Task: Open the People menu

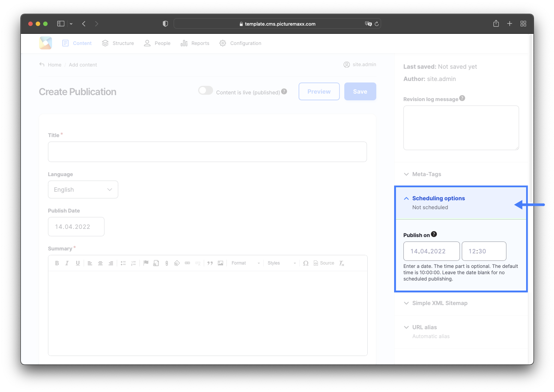Action: [x=157, y=43]
